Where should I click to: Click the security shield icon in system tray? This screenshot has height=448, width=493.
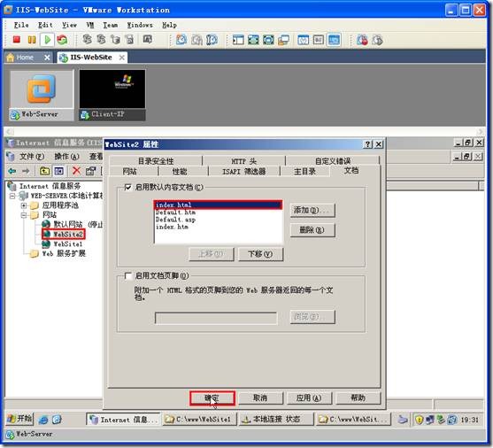point(420,420)
